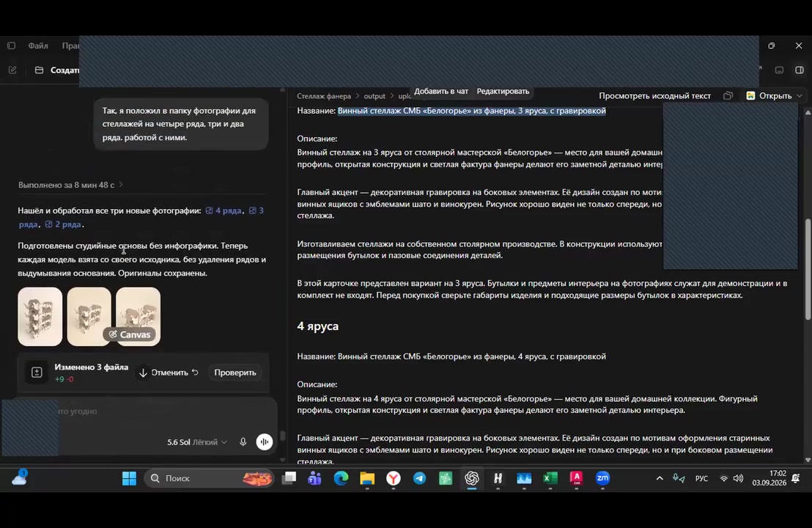Toggle the bottom panel layout icon

point(779,70)
